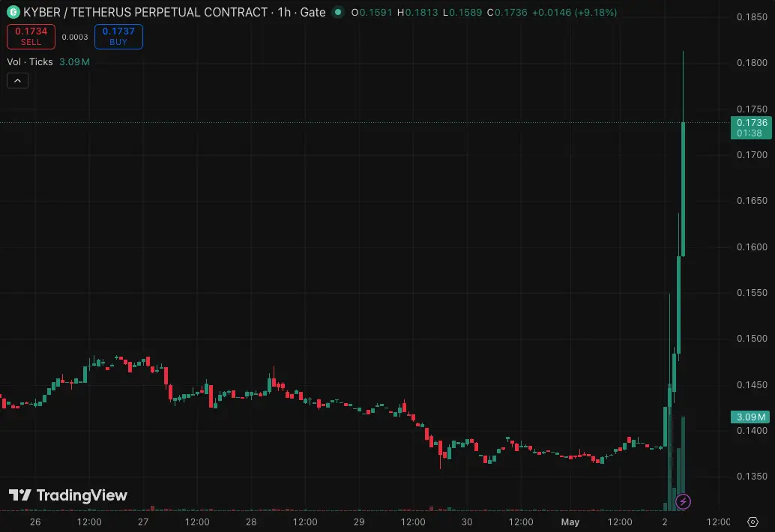Click the 0.1800 price axis label

[x=752, y=63]
